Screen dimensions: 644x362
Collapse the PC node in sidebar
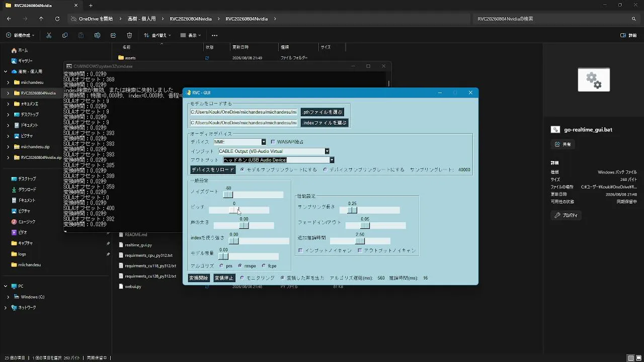(6, 286)
